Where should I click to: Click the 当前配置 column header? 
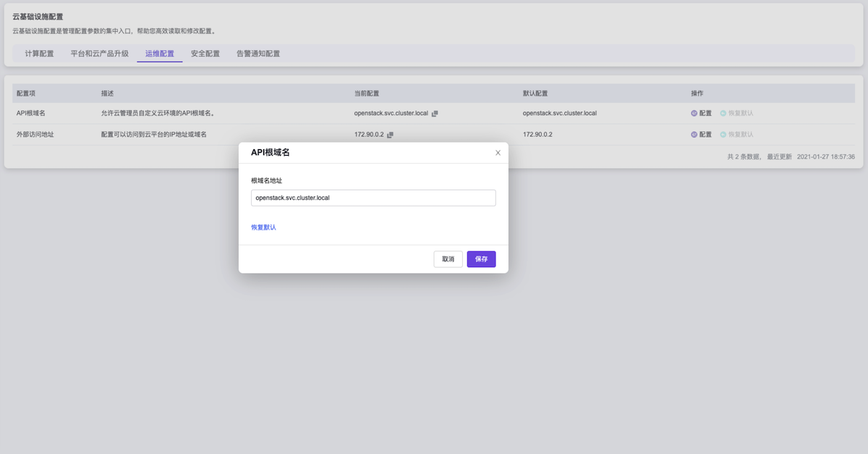(x=367, y=93)
